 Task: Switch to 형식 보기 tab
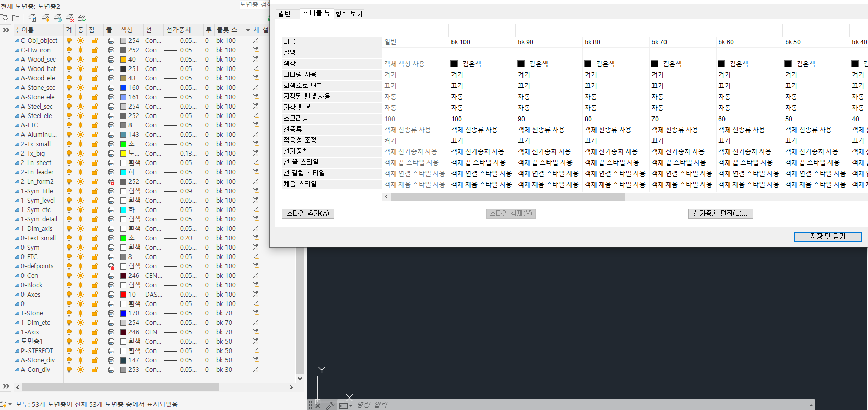[x=349, y=14]
